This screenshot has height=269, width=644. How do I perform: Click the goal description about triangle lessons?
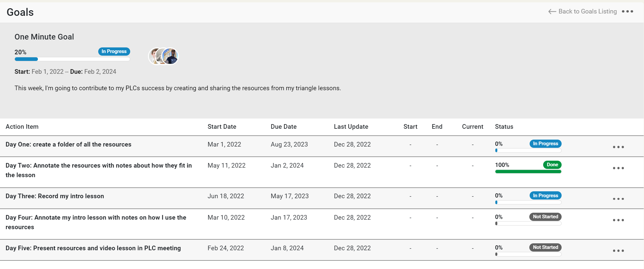(178, 88)
